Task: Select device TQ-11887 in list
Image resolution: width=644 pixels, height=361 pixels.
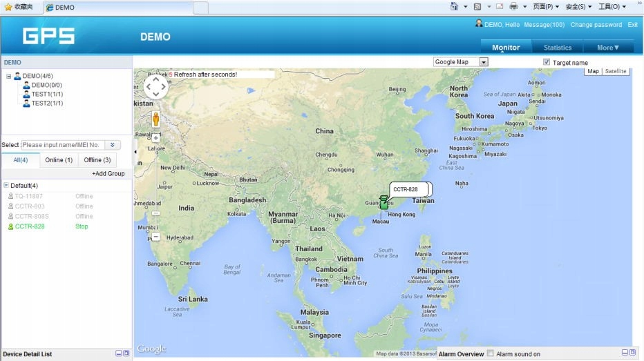Action: pyautogui.click(x=28, y=196)
